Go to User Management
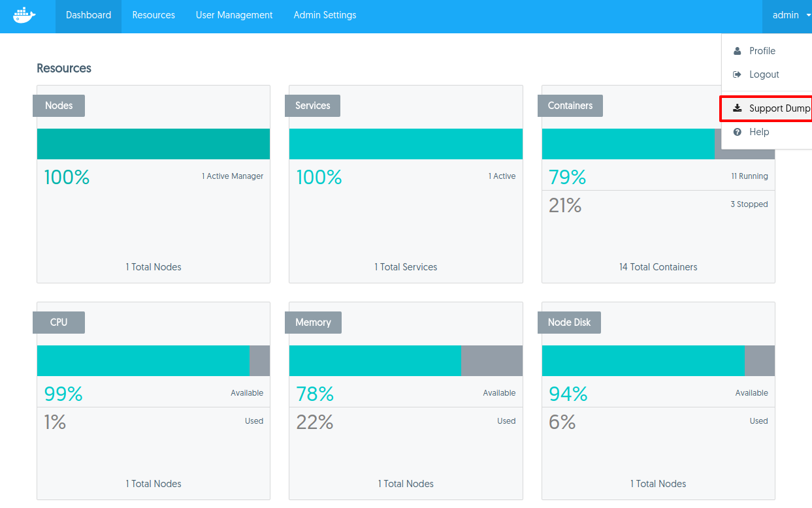The height and width of the screenshot is (508, 812). coord(234,16)
